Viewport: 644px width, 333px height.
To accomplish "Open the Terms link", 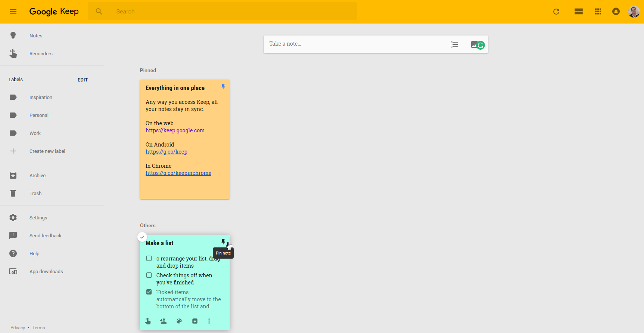I will pyautogui.click(x=38, y=328).
